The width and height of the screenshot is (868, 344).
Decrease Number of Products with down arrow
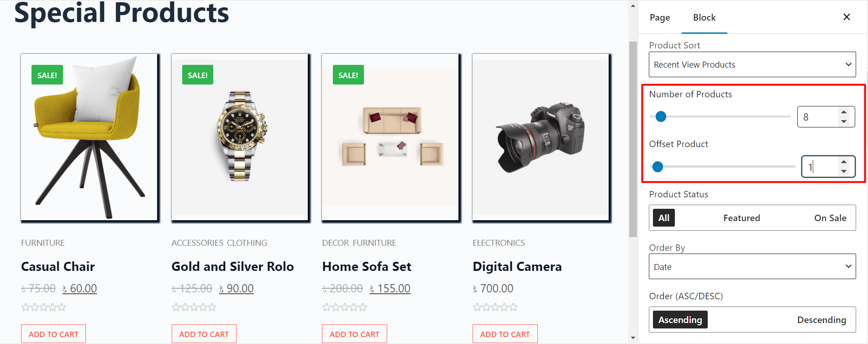844,122
